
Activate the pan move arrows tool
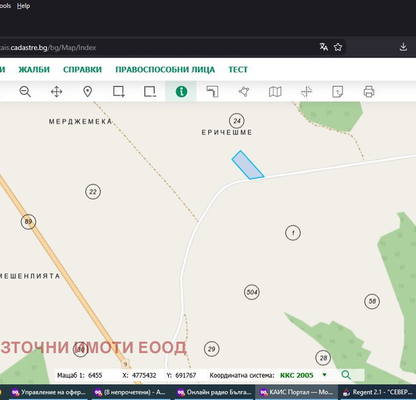click(56, 91)
